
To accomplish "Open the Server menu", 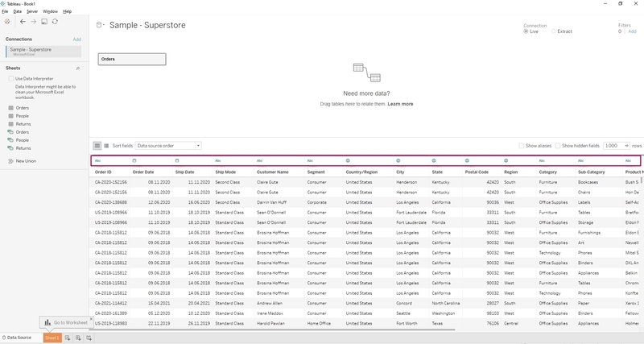I will point(32,11).
